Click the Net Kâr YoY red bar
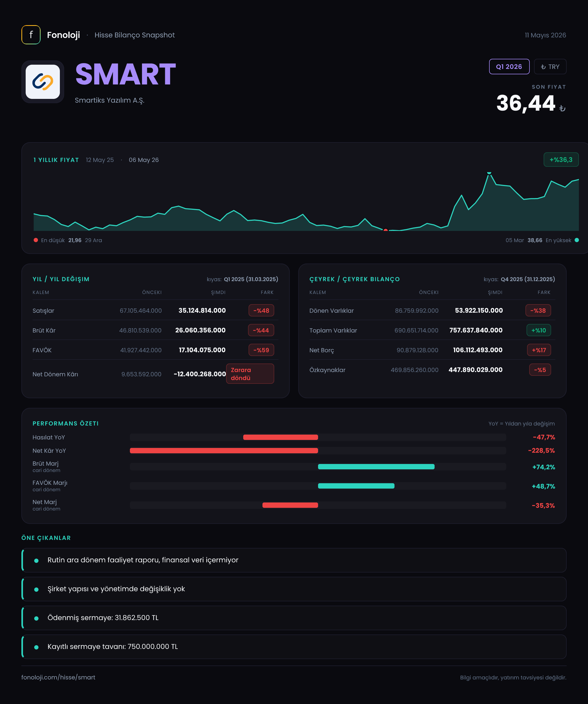The image size is (588, 704). [224, 451]
